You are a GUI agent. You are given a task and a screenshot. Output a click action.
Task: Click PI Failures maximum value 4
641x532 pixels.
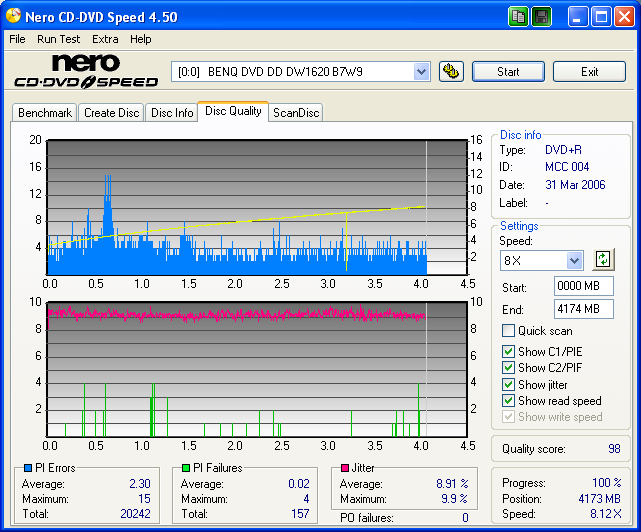click(306, 499)
